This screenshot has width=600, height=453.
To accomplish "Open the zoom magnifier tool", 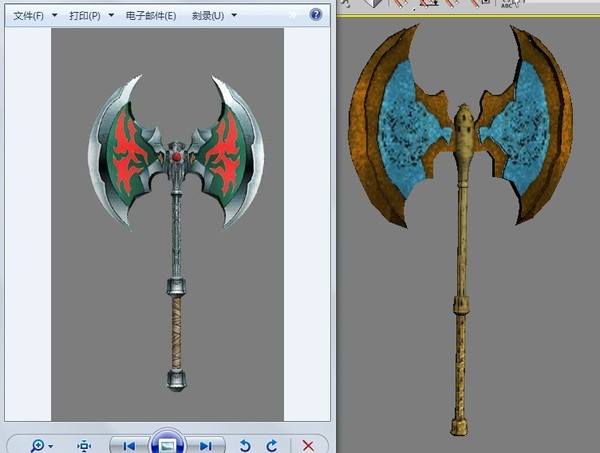I will click(37, 445).
